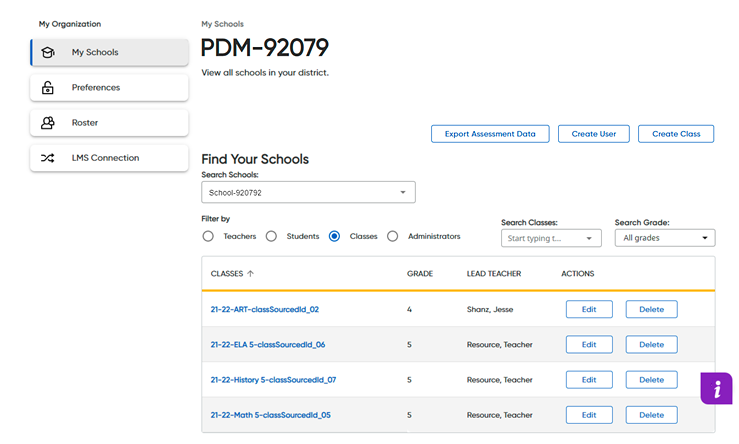This screenshot has height=444, width=739.
Task: Click the Roster people icon
Action: point(48,123)
